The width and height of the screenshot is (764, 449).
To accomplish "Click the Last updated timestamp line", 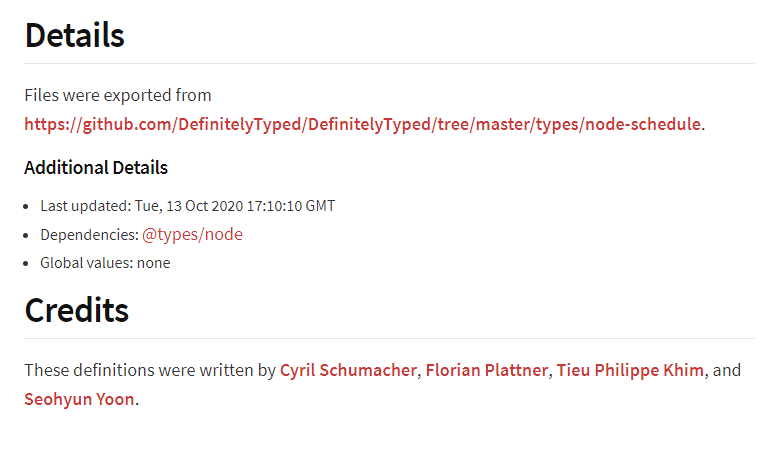I will pyautogui.click(x=188, y=206).
